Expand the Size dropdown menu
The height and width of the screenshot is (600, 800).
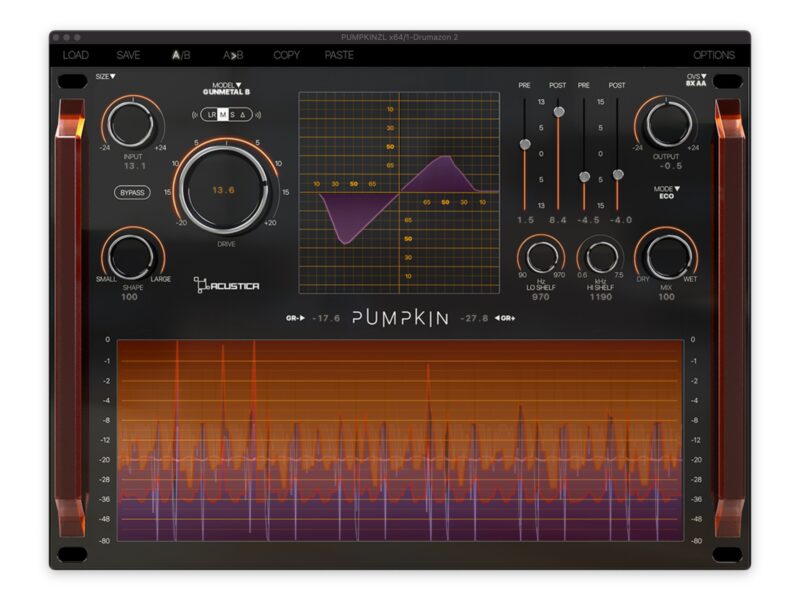click(105, 76)
